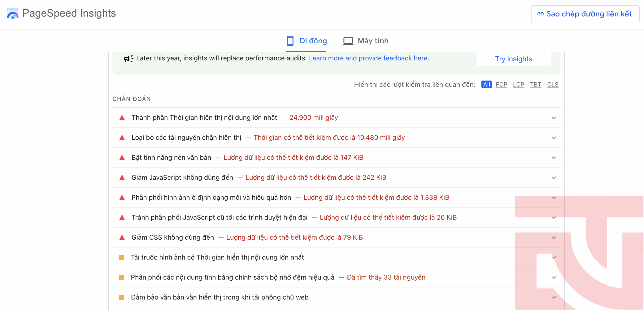Image resolution: width=644 pixels, height=310 pixels.
Task: Click red triangle beside Phân phối hình ảnh
Action: point(122,197)
